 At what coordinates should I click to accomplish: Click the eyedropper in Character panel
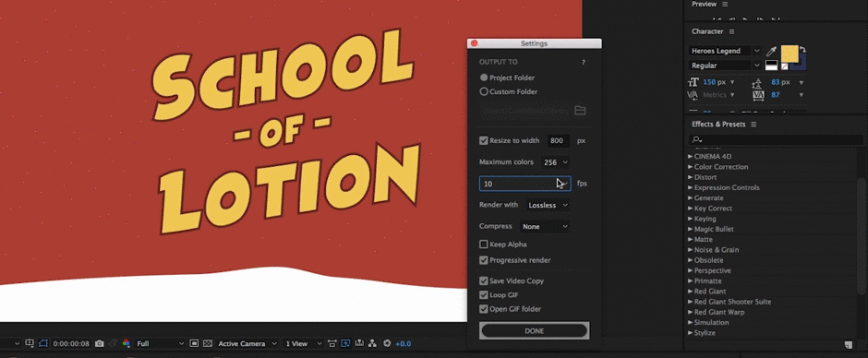(771, 52)
